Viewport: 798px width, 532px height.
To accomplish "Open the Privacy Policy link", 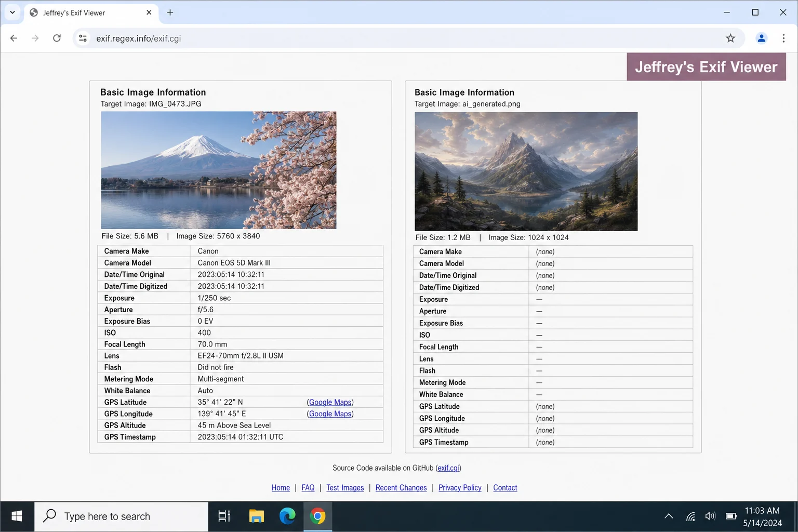I will pyautogui.click(x=460, y=487).
